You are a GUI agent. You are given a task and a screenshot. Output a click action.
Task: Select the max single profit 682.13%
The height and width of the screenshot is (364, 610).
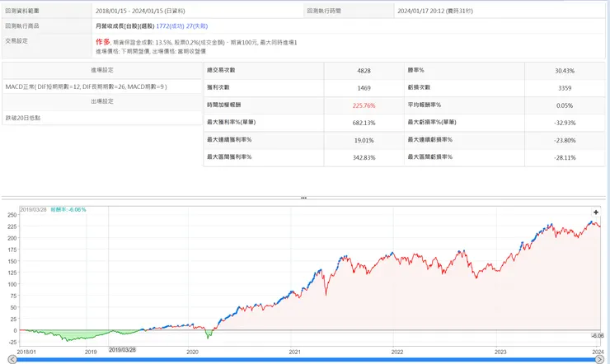pyautogui.click(x=364, y=123)
